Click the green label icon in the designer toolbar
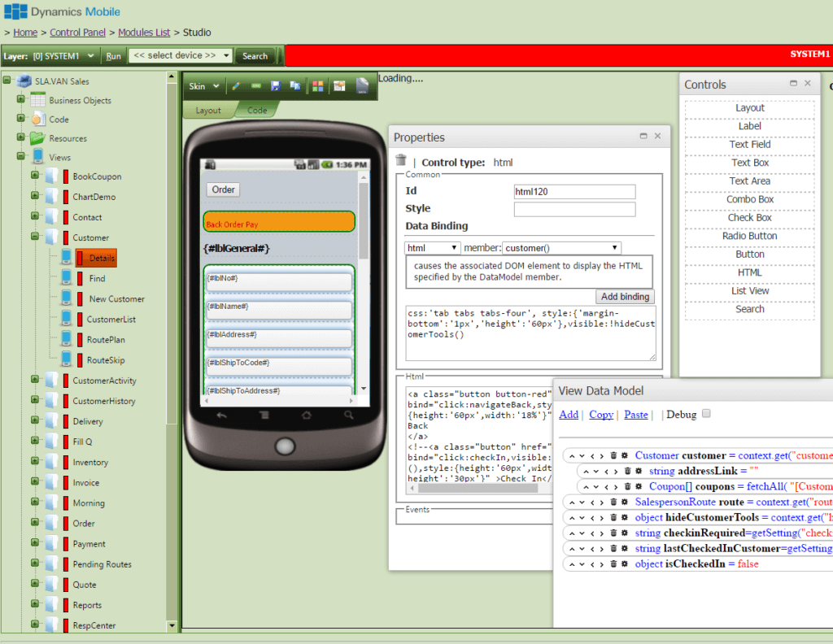The height and width of the screenshot is (644, 833). click(x=256, y=86)
